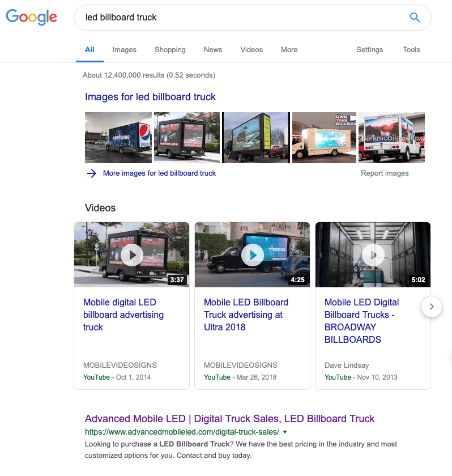
Task: Click the Google logo
Action: (x=31, y=17)
